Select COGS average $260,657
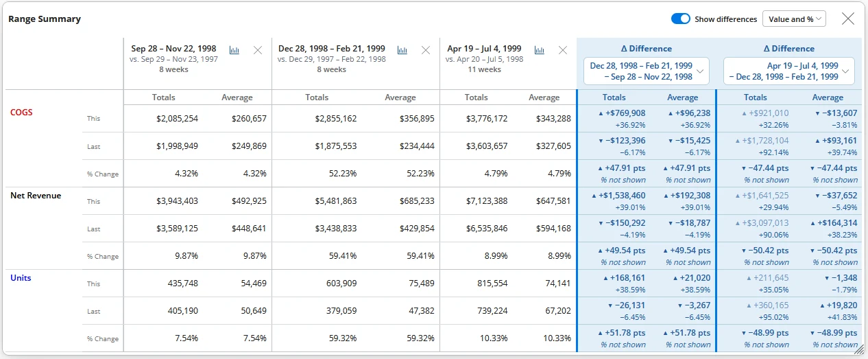Screen dimensions: 868x359 pos(249,119)
